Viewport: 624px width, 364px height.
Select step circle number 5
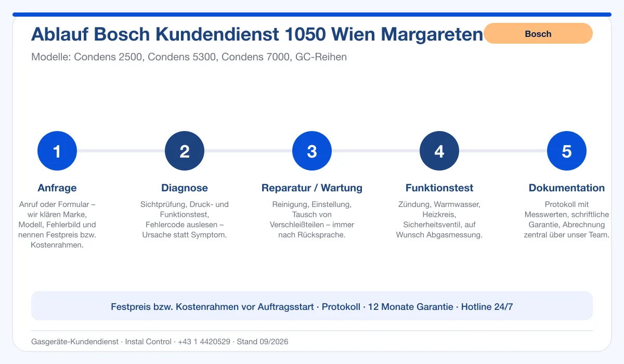[567, 151]
